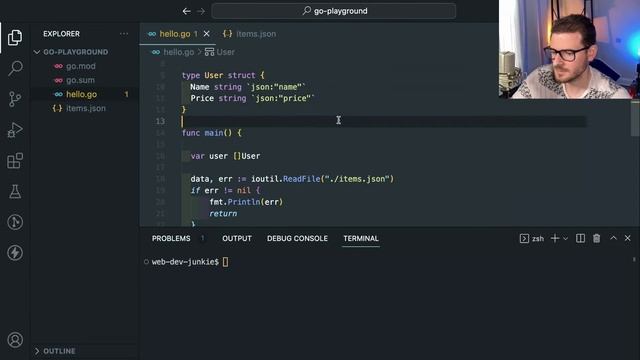This screenshot has height=360, width=640.
Task: Open the Search view icon
Action: [x=15, y=68]
